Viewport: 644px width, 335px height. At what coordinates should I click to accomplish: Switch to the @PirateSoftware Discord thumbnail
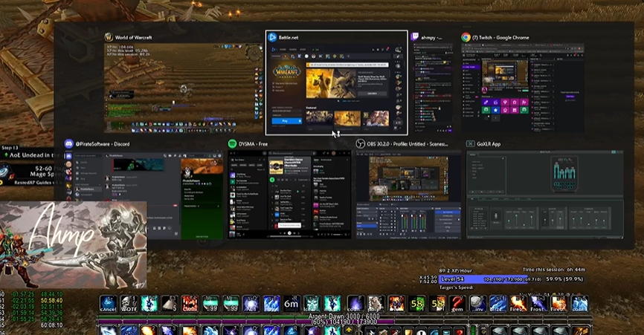tap(143, 195)
